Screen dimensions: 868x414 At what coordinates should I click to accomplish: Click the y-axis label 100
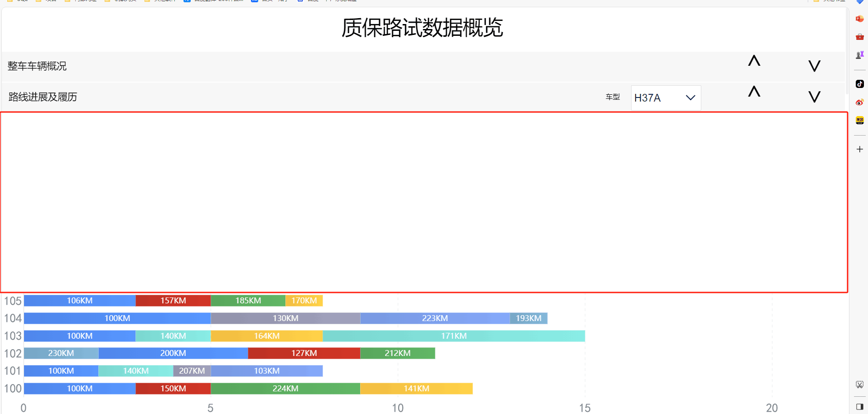(x=13, y=389)
